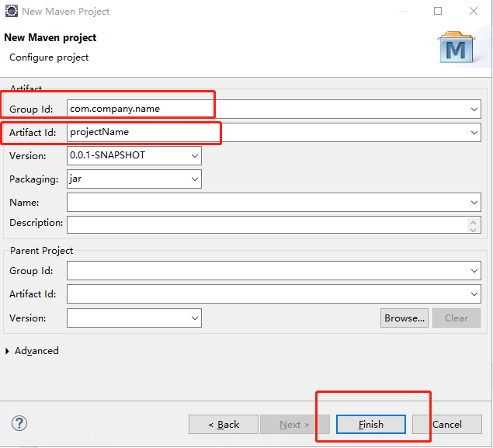
Task: Click Description scroll down arrow
Action: point(473,229)
